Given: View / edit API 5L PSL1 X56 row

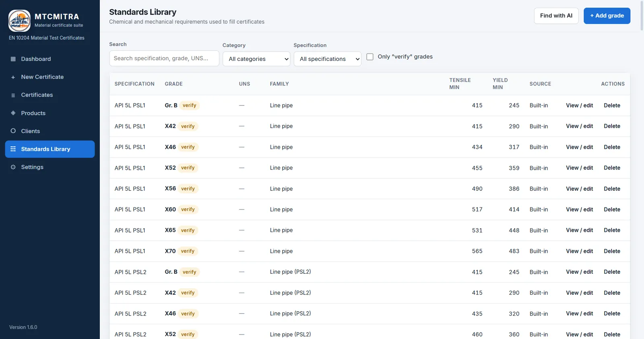Looking at the screenshot, I should tap(579, 189).
